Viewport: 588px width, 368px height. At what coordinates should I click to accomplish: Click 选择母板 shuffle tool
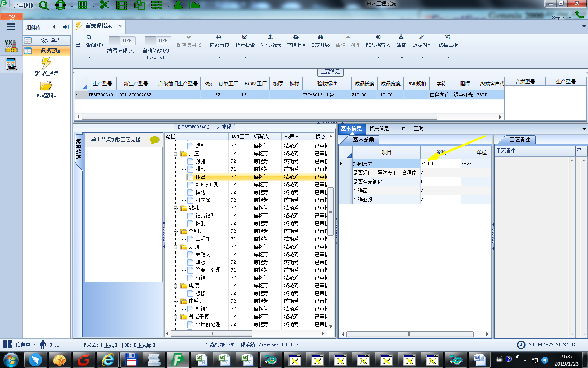point(448,41)
